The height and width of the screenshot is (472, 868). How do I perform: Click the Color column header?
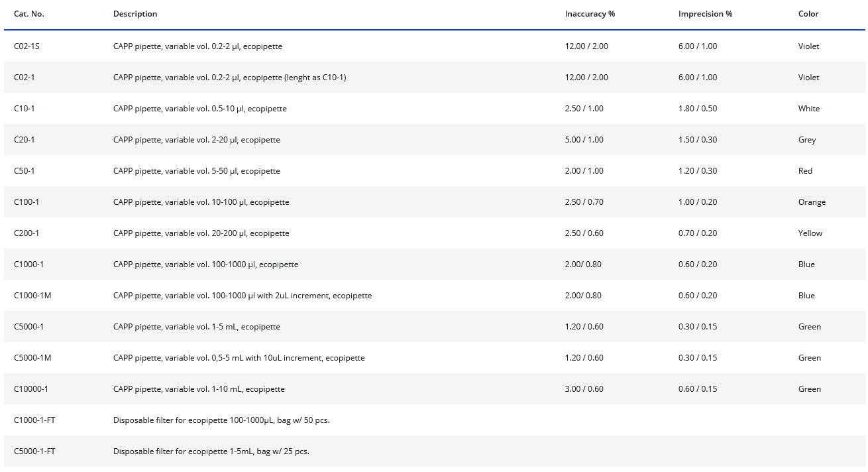pyautogui.click(x=808, y=14)
